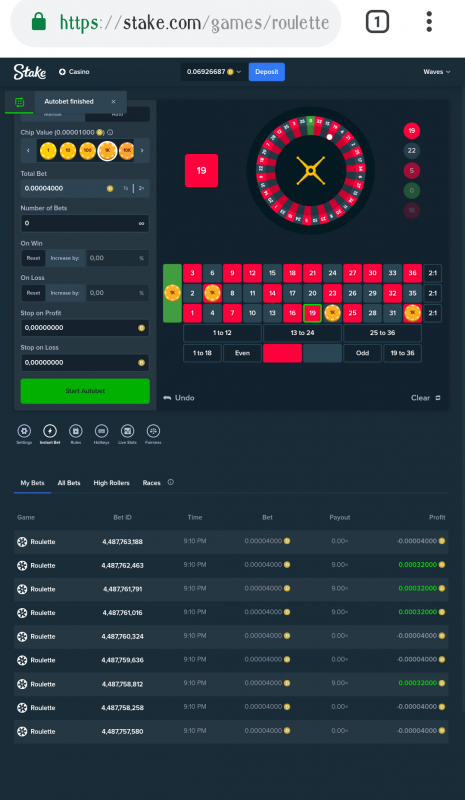Double the total bet with 2× button
465x800 pixels.
[x=141, y=188]
